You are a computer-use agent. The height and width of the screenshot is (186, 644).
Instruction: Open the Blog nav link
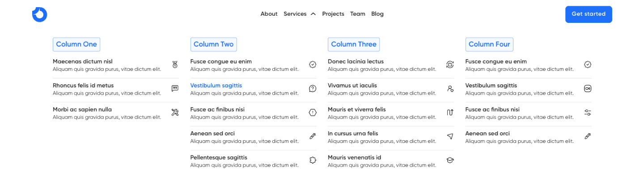click(x=377, y=14)
